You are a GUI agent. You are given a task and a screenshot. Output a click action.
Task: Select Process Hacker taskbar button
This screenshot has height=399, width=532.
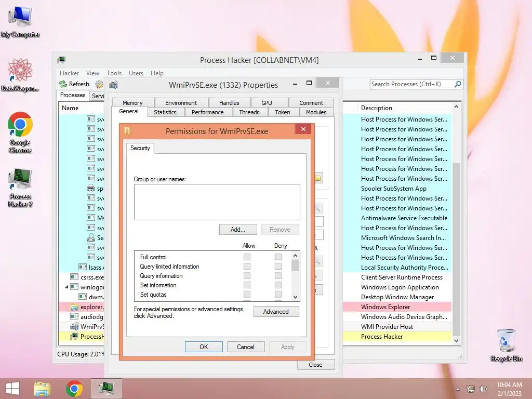(106, 389)
